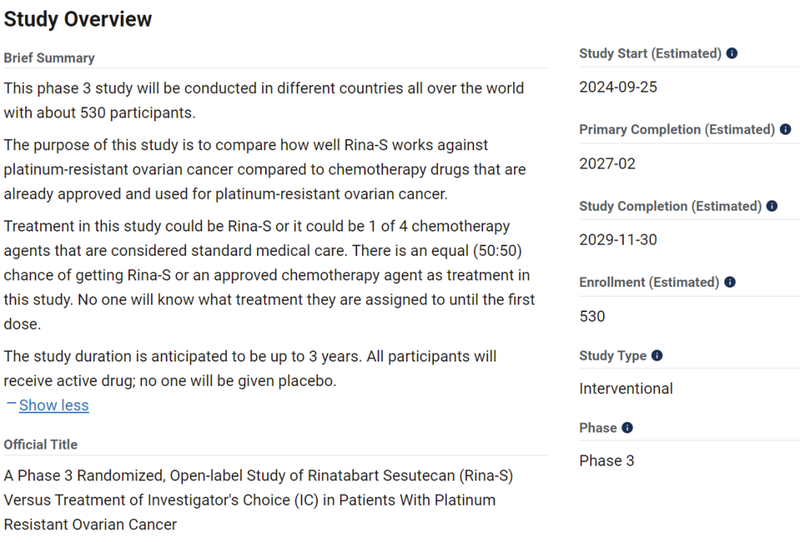Click the Study Type info icon
Image resolution: width=800 pixels, height=542 pixels.
point(657,356)
